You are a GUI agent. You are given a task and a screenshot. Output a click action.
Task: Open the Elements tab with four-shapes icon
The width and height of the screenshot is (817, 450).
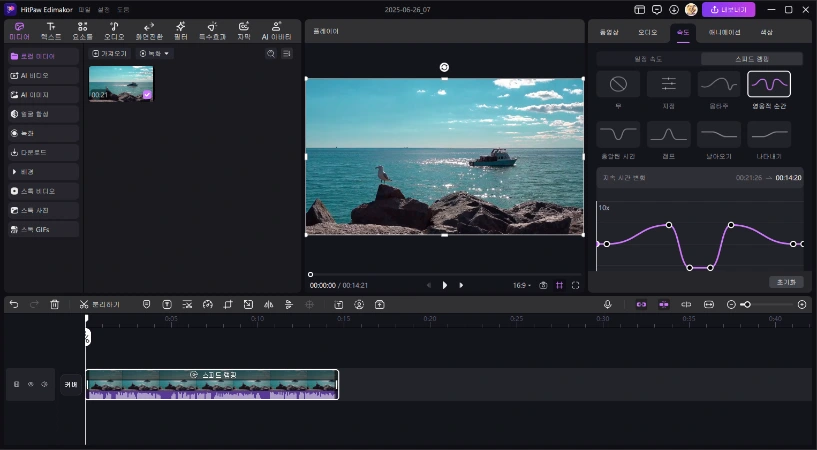click(x=82, y=31)
